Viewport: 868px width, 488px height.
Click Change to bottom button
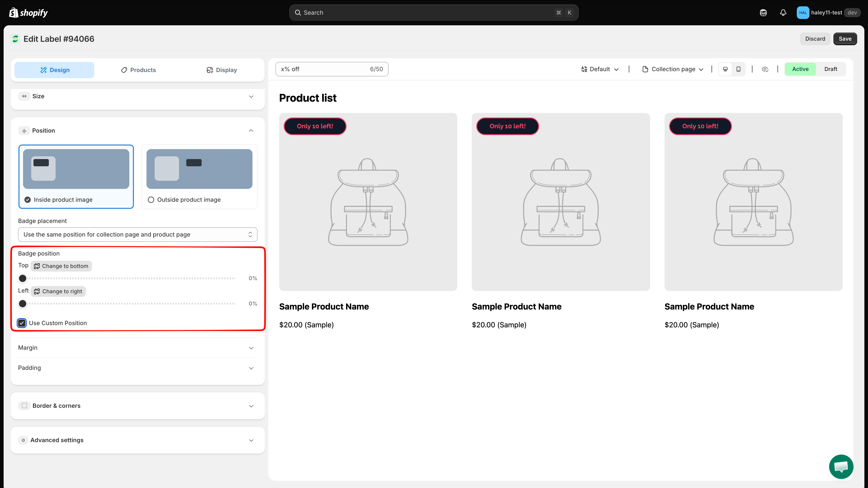(x=61, y=266)
